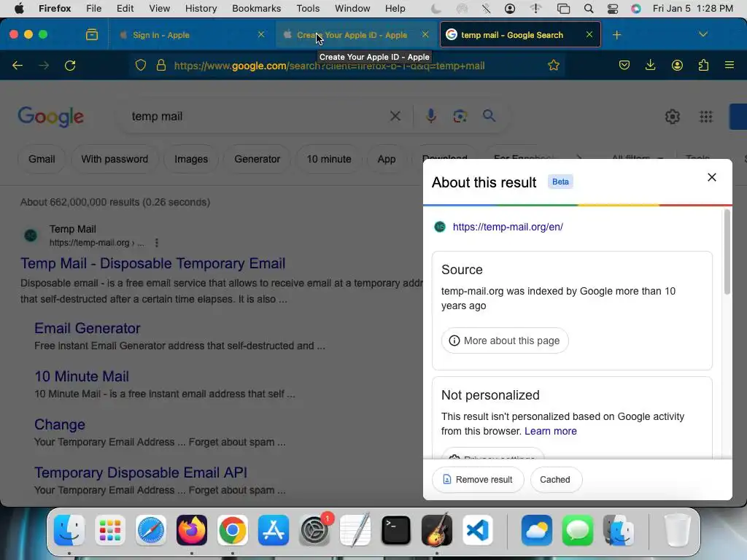Select the Generator filter chip
The width and height of the screenshot is (747, 560).
click(x=258, y=159)
